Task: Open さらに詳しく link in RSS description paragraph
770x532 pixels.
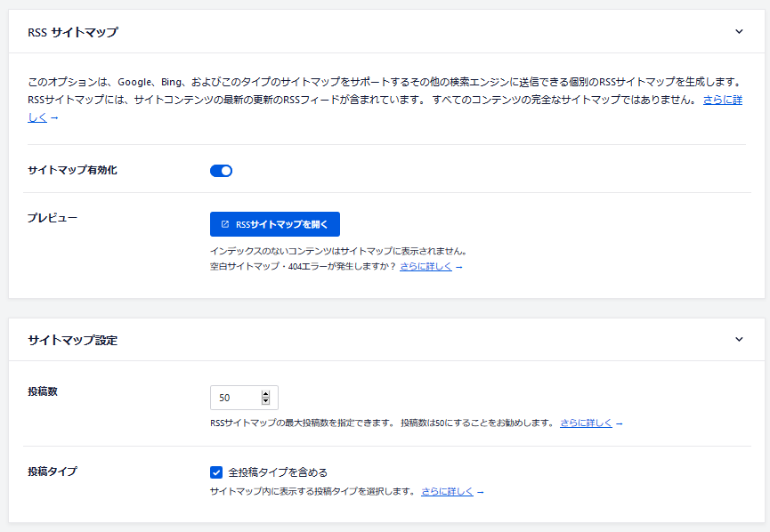Action: point(722,101)
